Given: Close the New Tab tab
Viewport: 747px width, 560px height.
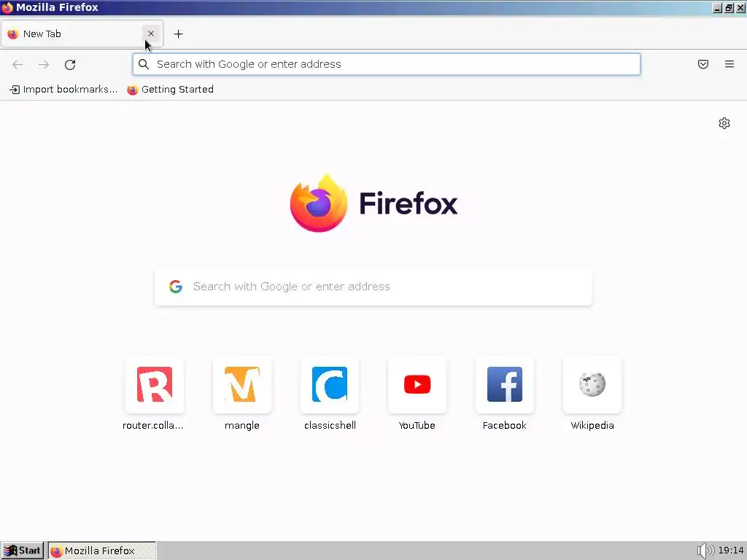Looking at the screenshot, I should pos(150,34).
